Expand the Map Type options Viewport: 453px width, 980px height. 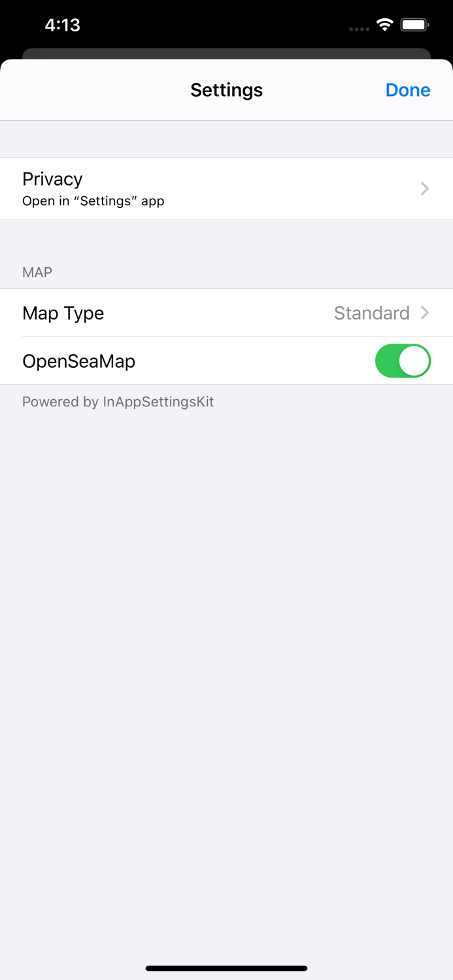[226, 312]
